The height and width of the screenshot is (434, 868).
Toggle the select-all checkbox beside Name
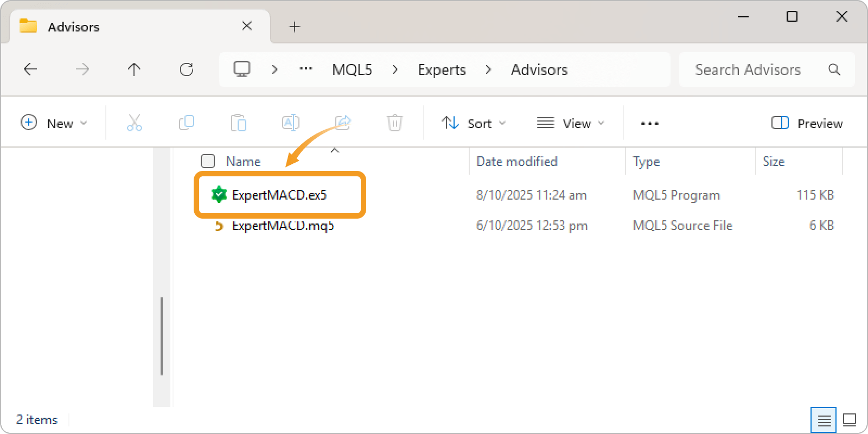(x=208, y=161)
